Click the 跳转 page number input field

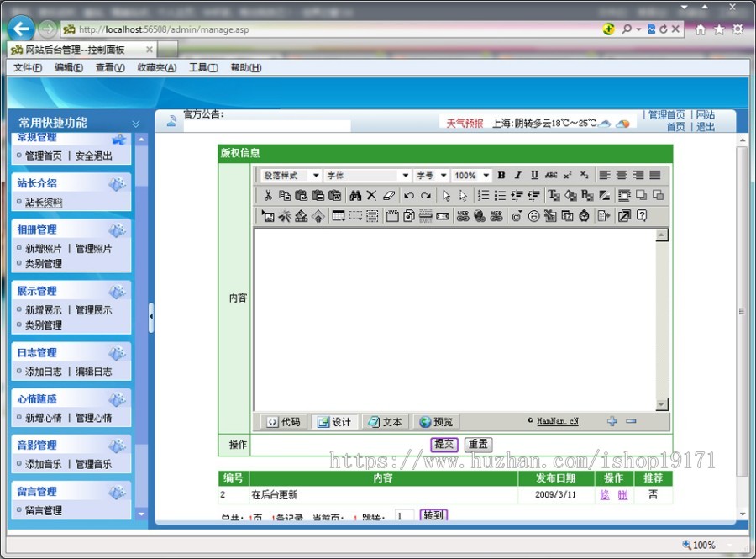(404, 515)
